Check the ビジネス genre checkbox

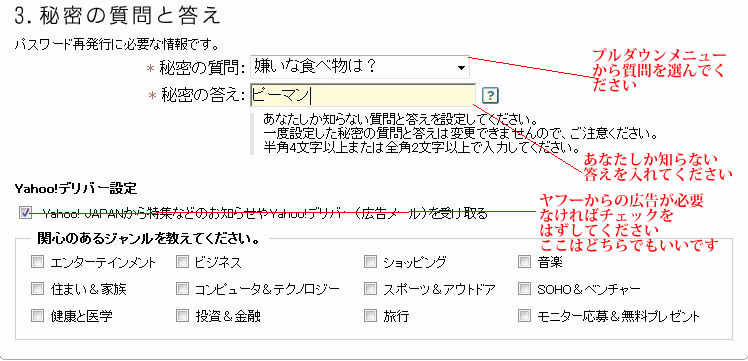(x=182, y=261)
